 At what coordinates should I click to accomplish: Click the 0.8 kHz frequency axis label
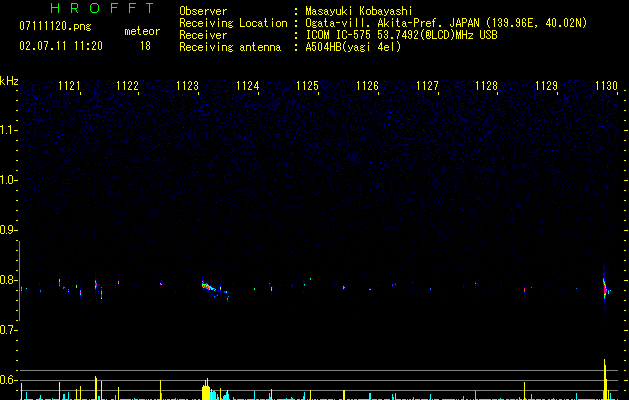[8, 280]
